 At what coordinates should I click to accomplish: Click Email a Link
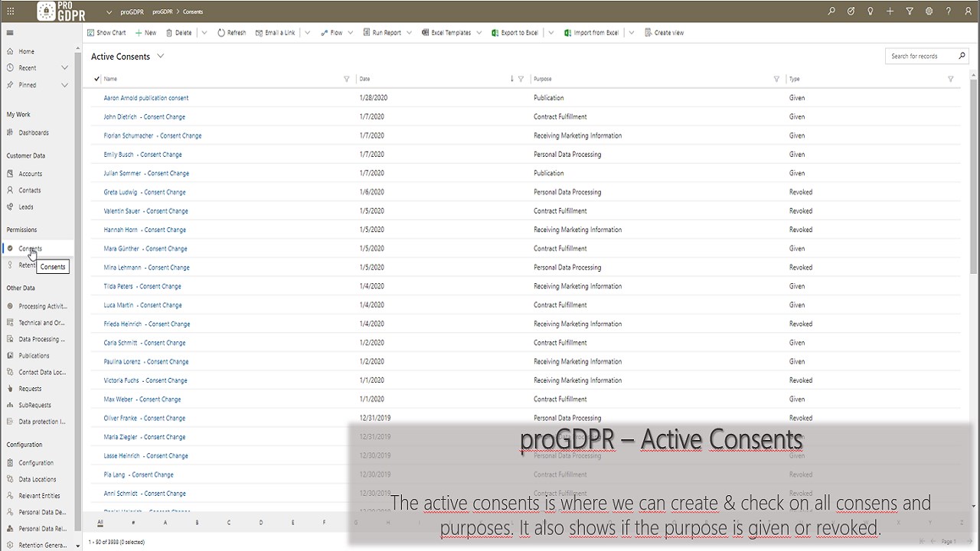(275, 33)
